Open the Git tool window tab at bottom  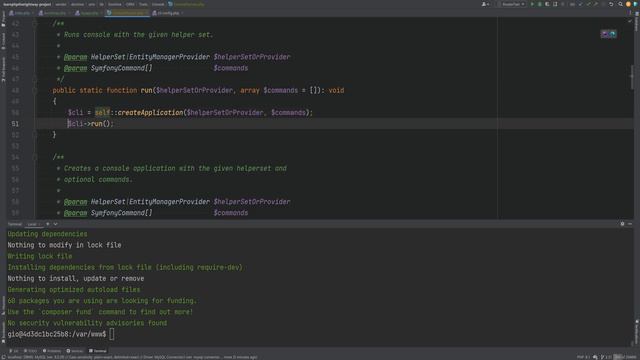[13, 351]
